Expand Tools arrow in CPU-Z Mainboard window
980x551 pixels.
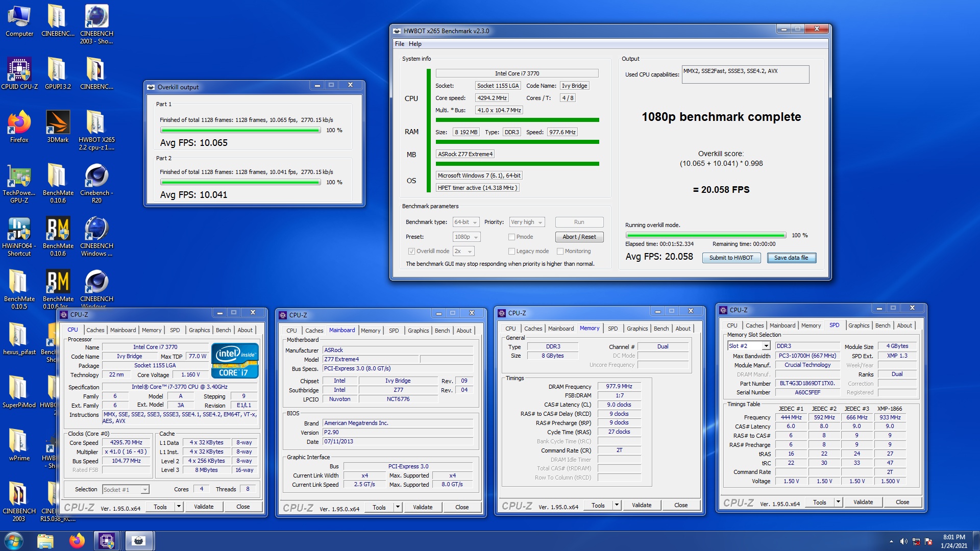point(398,507)
